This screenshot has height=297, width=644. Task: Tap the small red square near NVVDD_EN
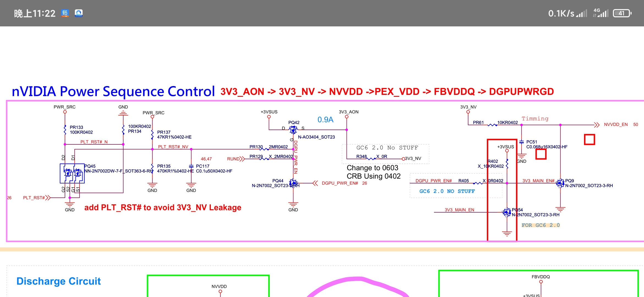[x=590, y=139]
